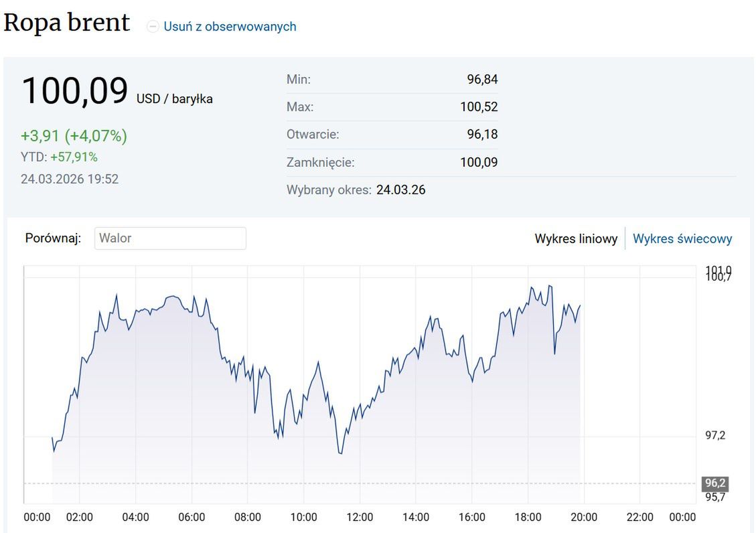Click the 97,2 price axis label
This screenshot has width=756, height=533.
pyautogui.click(x=716, y=435)
